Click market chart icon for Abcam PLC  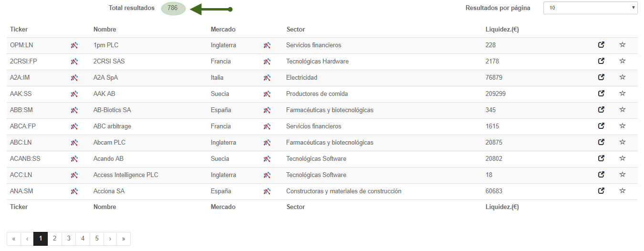[x=267, y=143]
